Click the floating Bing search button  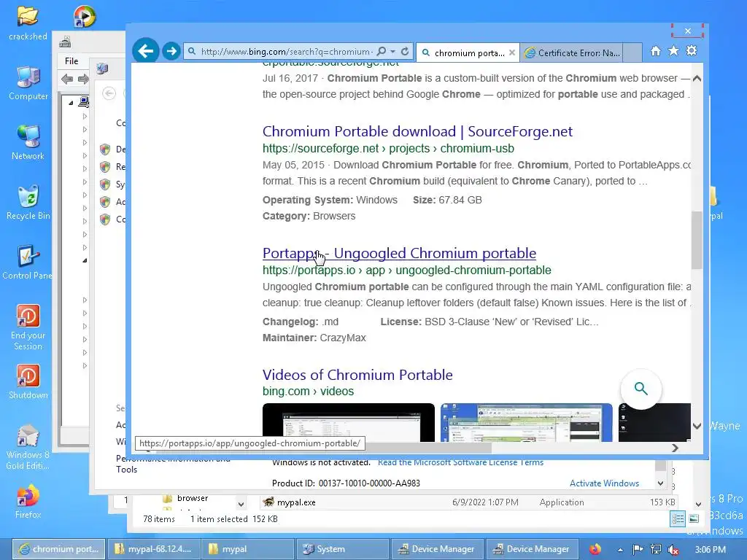pos(640,389)
